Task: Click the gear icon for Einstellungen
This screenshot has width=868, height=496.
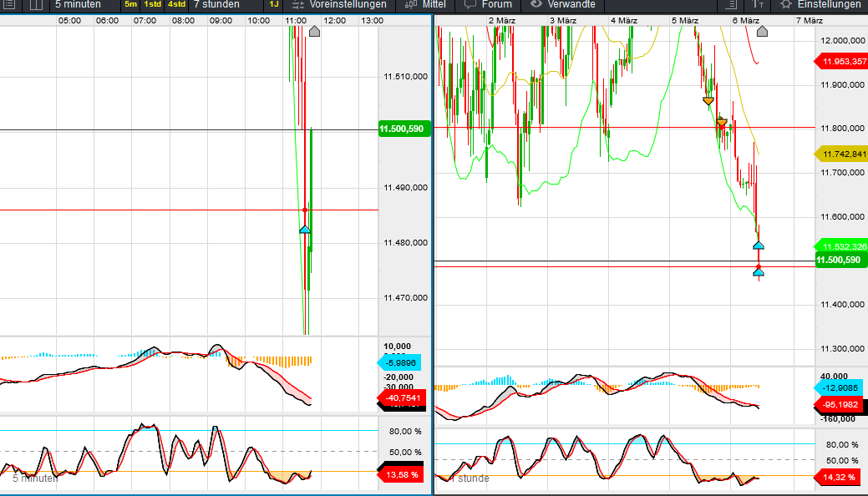Action: pos(785,4)
